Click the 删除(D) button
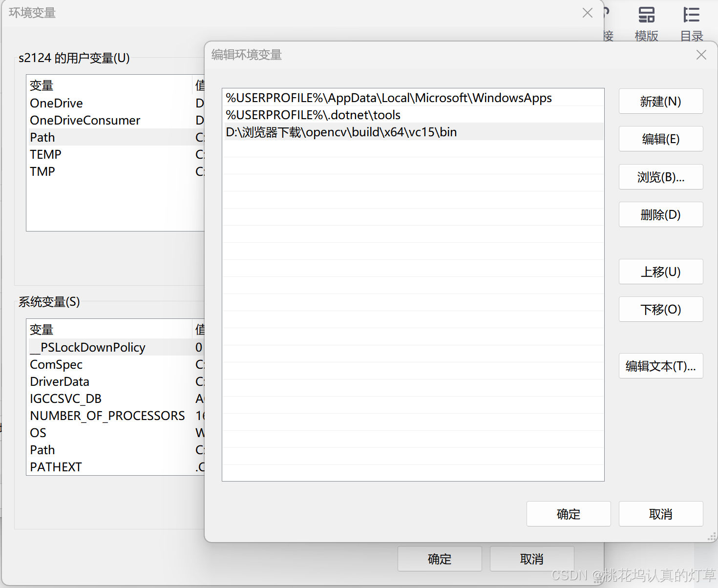The height and width of the screenshot is (588, 718). click(660, 214)
